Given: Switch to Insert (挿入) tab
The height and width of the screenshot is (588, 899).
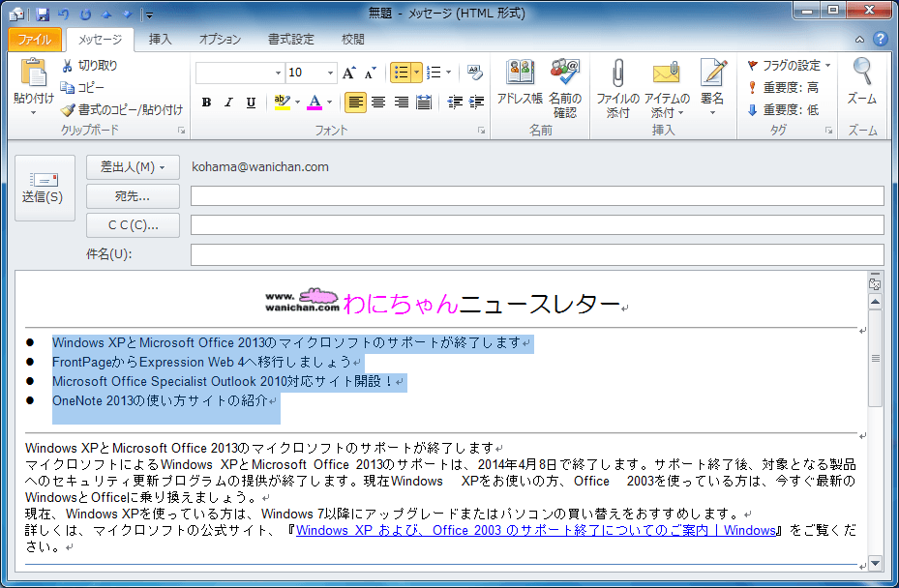Looking at the screenshot, I should coord(160,39).
